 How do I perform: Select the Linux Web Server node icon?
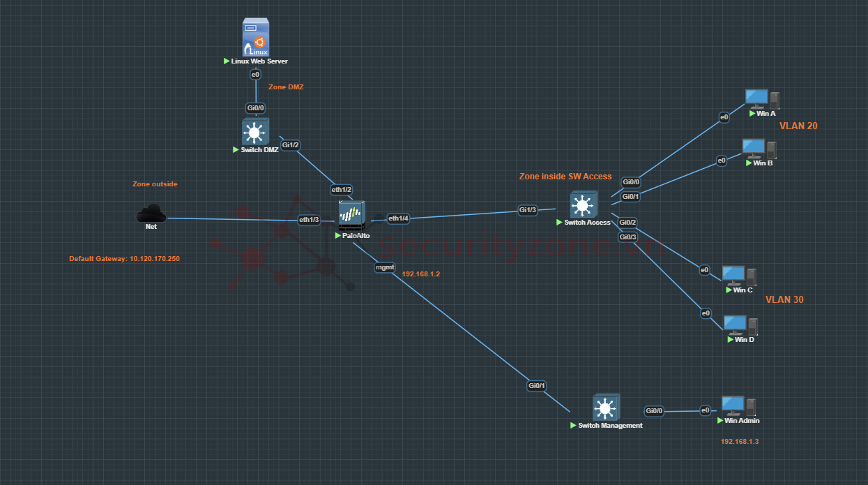pos(255,38)
